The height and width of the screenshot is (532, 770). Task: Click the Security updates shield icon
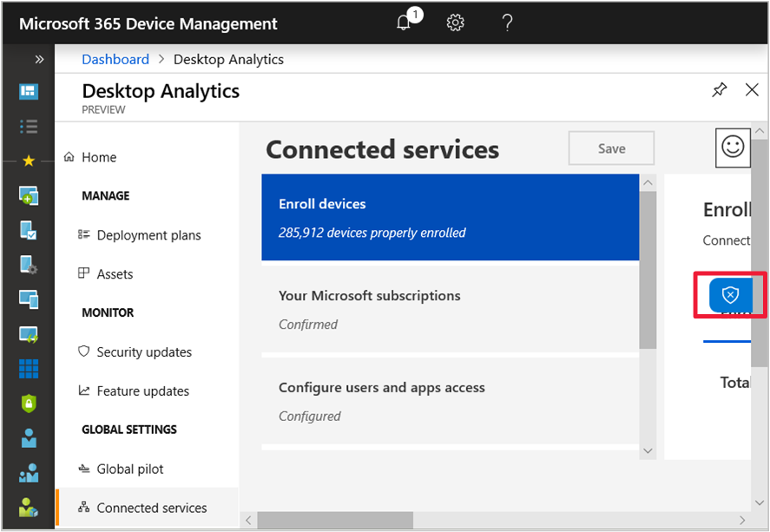click(84, 351)
